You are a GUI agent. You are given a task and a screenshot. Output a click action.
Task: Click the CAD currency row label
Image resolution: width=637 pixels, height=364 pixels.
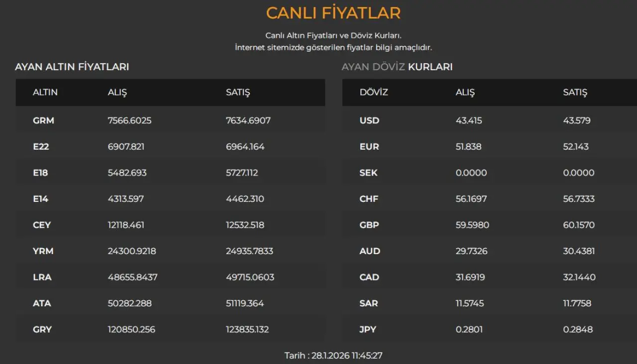coord(369,277)
